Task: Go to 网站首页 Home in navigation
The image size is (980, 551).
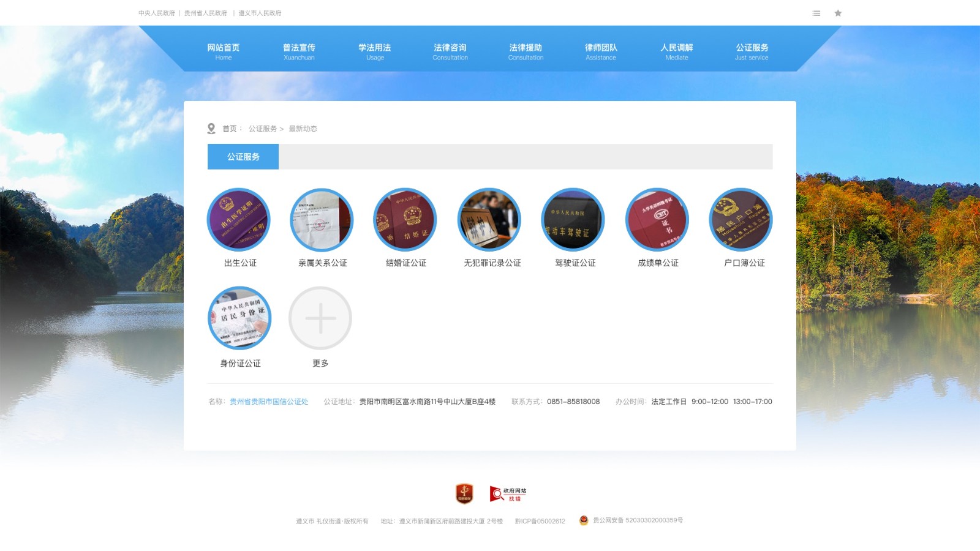Action: [224, 51]
